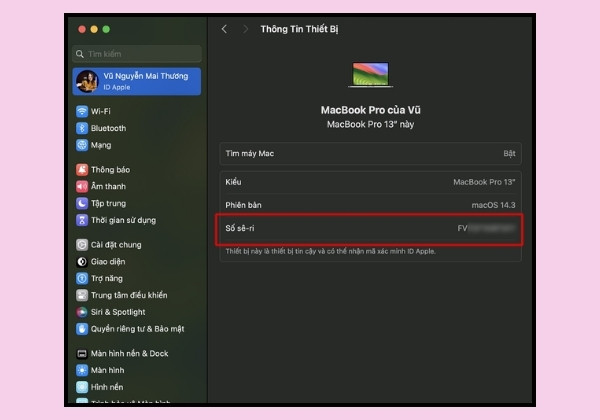
Task: Open Thời gian sử dụng hourglass icon
Action: tap(82, 220)
